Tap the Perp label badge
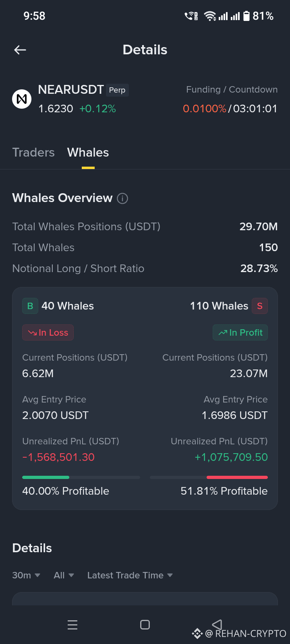Screen dimensions: 290x644 [x=117, y=90]
